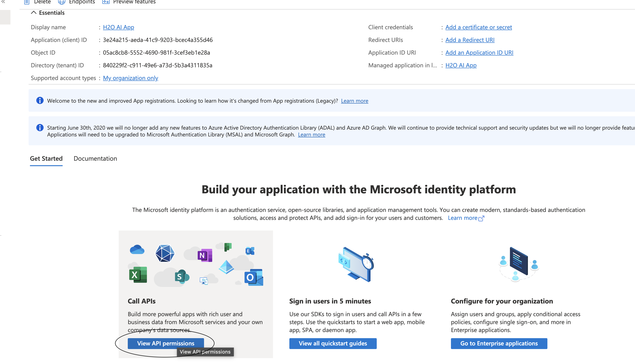Switch to the Documentation tab
The height and width of the screenshot is (364, 635).
pos(95,158)
